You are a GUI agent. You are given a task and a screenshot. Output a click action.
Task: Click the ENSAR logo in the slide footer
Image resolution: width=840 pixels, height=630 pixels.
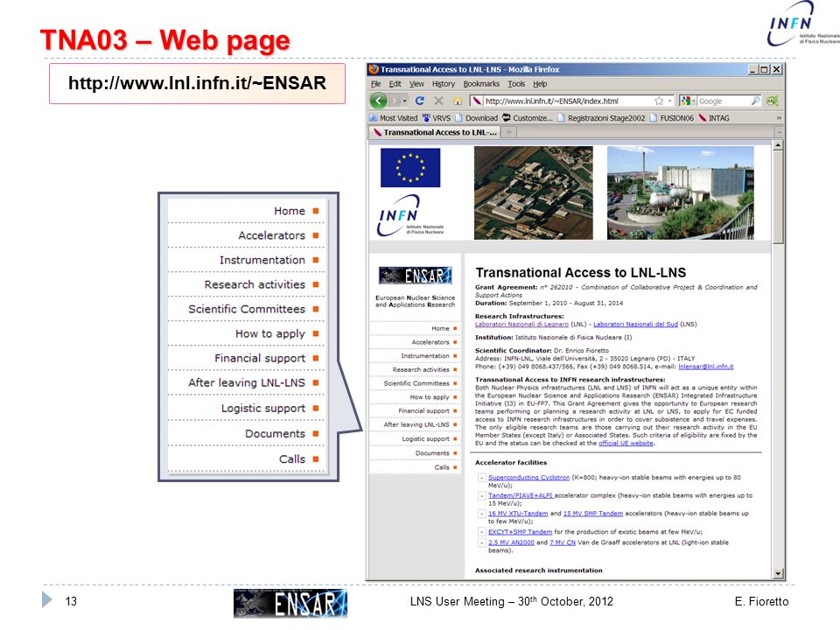[x=290, y=604]
